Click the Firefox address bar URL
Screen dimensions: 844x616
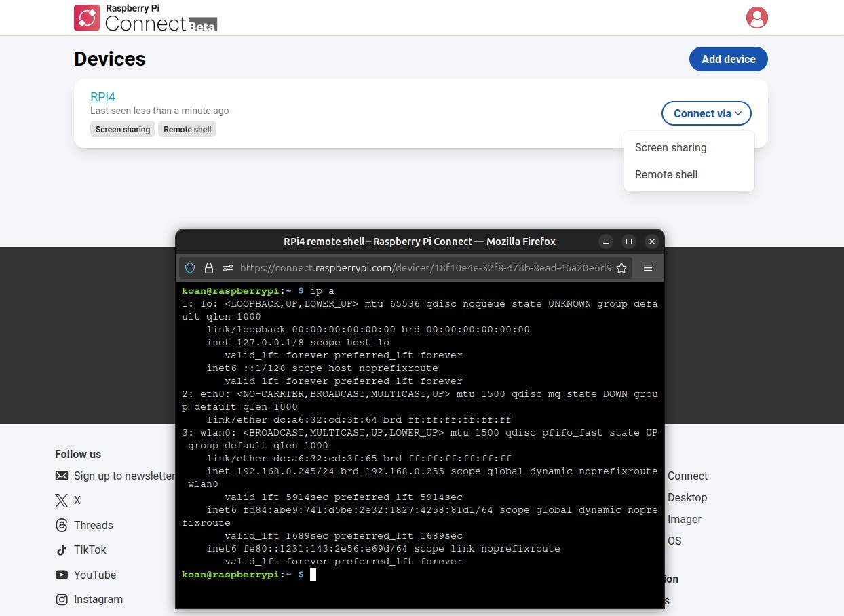[425, 268]
